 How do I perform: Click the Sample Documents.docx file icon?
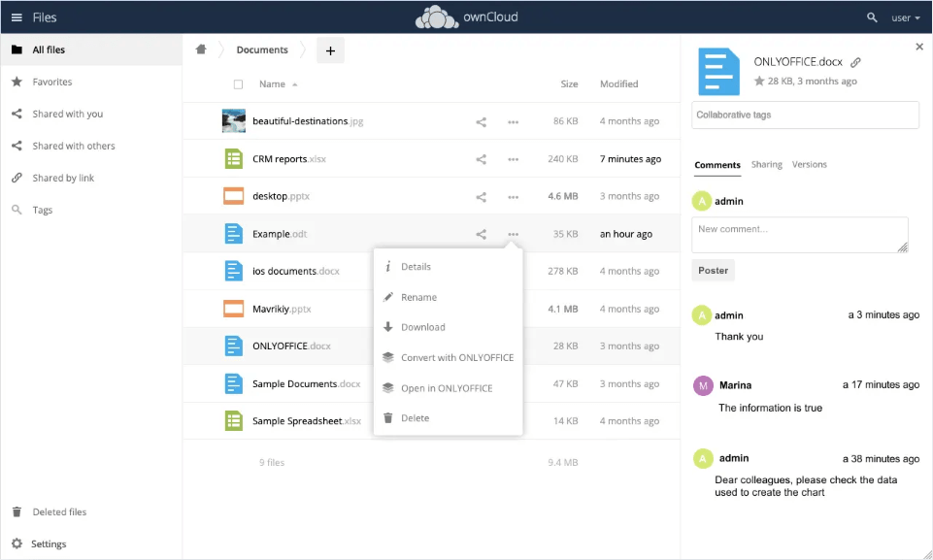(x=233, y=383)
